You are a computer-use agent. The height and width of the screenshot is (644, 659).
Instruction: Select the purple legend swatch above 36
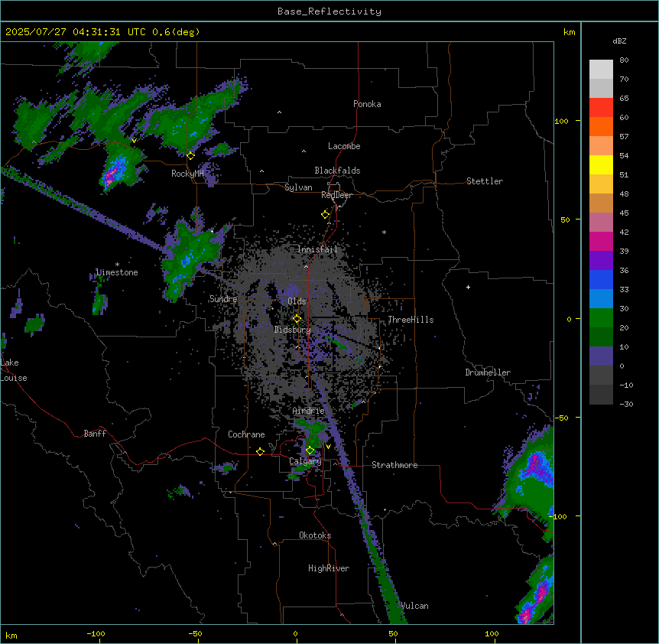point(601,261)
